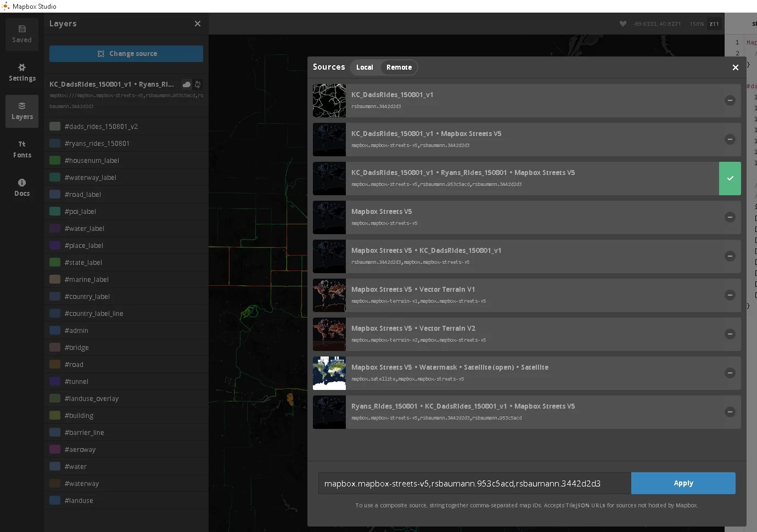Click the refresh icon beside source name
Viewport: 757px width, 532px height.
(198, 84)
